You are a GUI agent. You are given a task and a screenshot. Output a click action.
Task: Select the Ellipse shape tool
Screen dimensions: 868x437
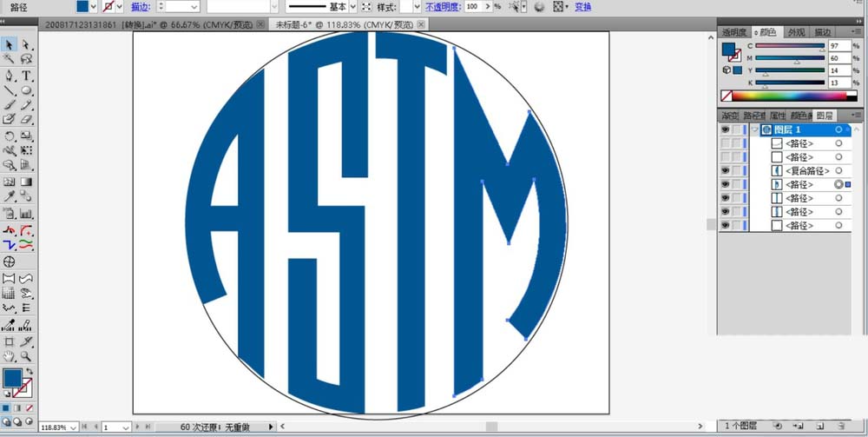(26, 90)
